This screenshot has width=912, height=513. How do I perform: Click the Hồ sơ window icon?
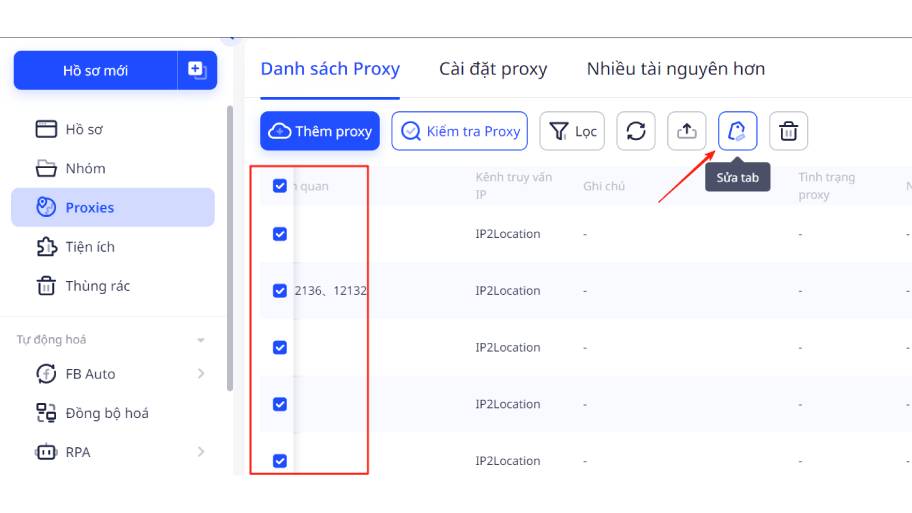[x=46, y=129]
